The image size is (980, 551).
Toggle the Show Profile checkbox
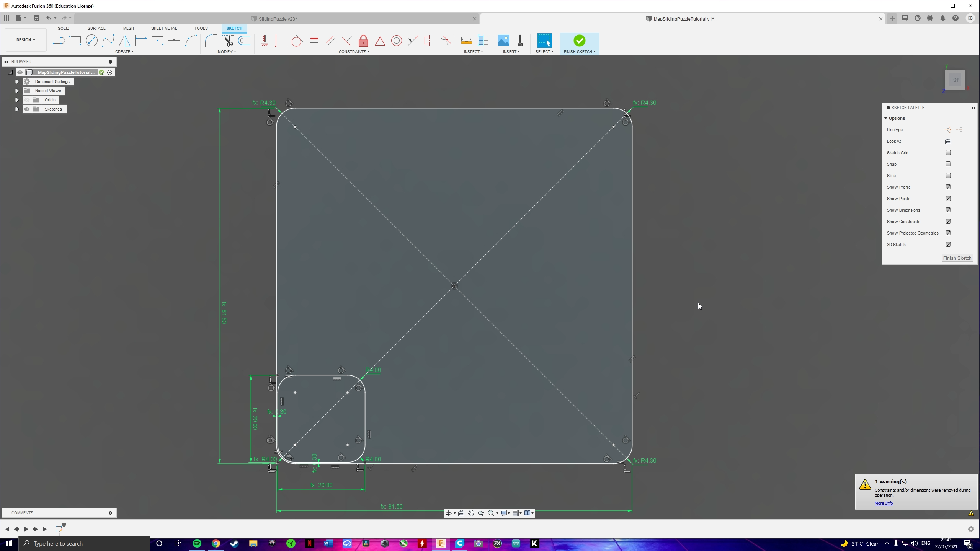pos(948,186)
